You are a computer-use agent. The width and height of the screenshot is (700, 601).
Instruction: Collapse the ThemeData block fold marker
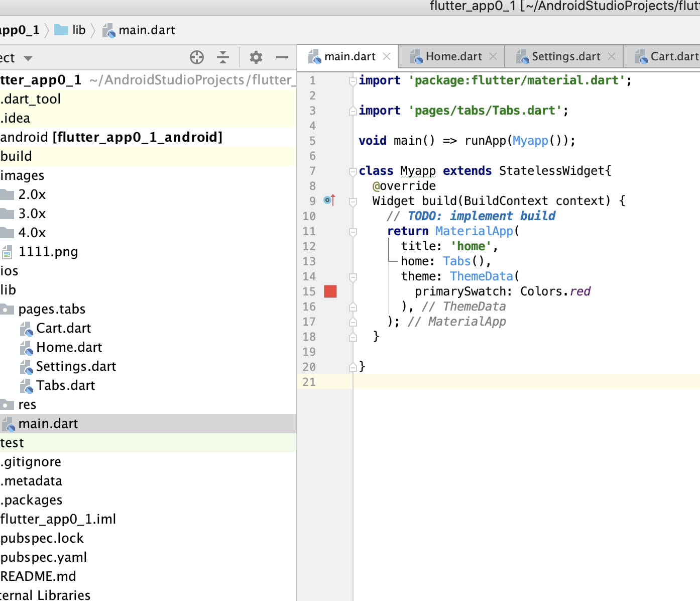353,277
